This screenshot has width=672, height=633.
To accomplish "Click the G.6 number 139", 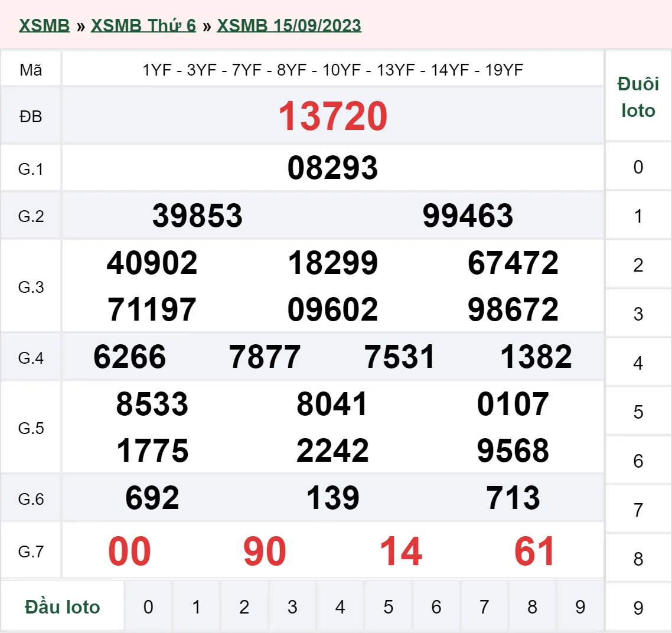I will pyautogui.click(x=333, y=498).
